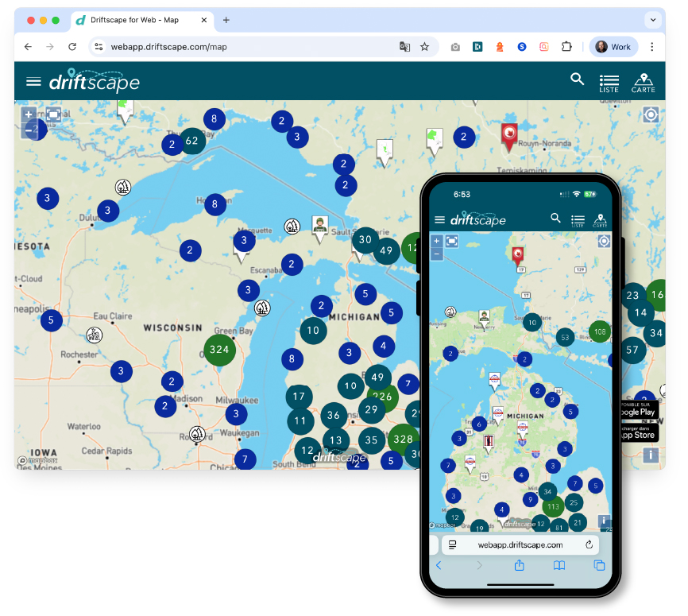Toggle fullscreen on the desktop map

(53, 115)
